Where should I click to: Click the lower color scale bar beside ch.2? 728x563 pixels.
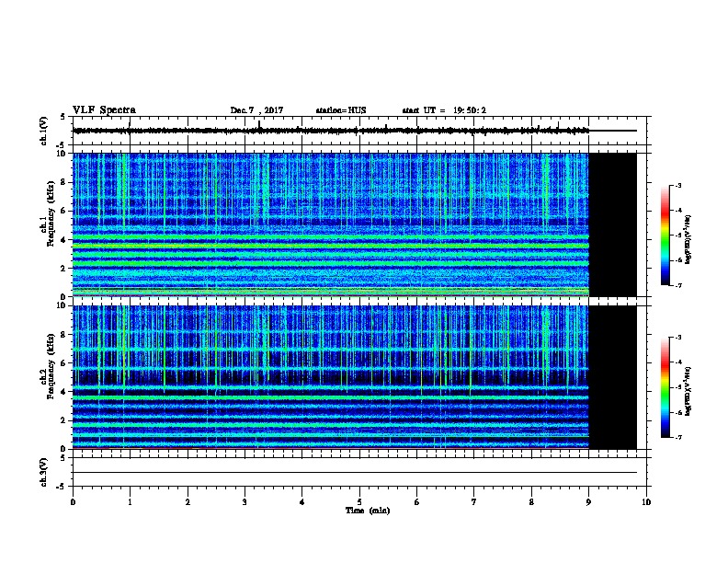point(665,387)
